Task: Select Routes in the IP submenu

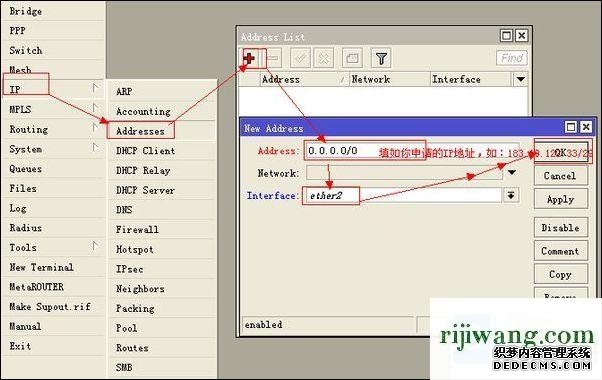Action: [x=162, y=348]
